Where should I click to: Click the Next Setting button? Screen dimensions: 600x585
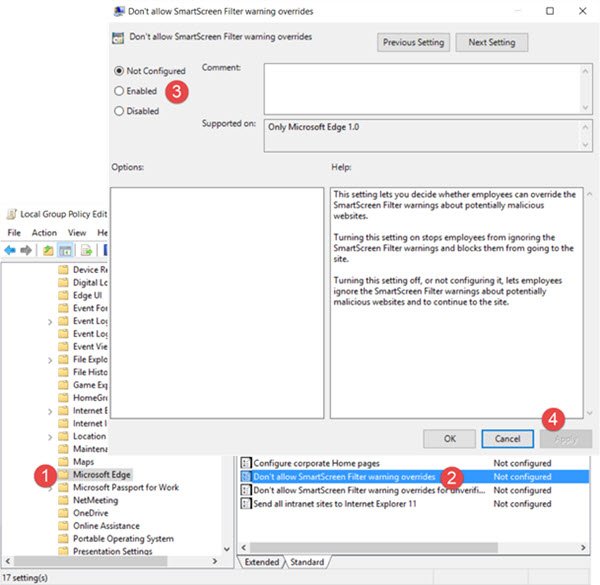tap(492, 42)
